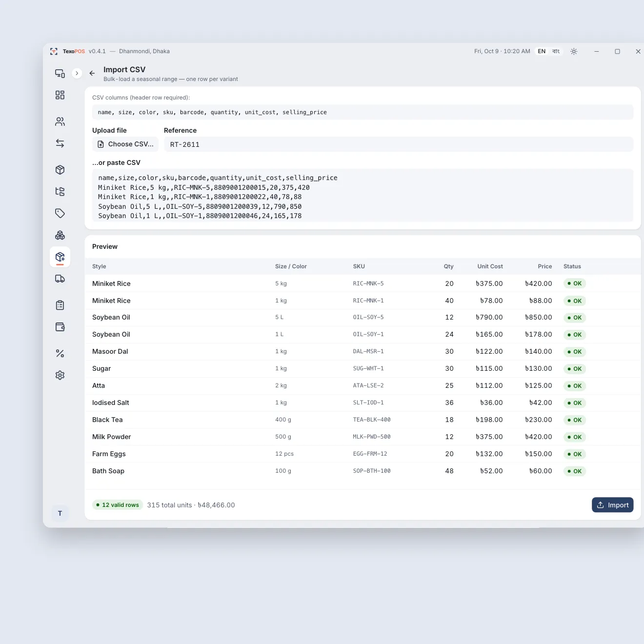The width and height of the screenshot is (644, 644).
Task: Open the clipboard list icon in sidebar
Action: (60, 305)
